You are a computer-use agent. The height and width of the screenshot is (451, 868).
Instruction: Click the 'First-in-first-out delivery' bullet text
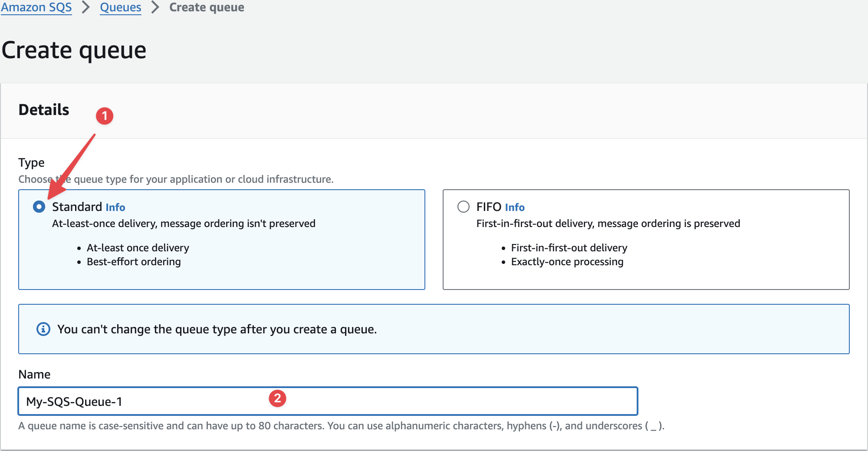[x=569, y=248]
